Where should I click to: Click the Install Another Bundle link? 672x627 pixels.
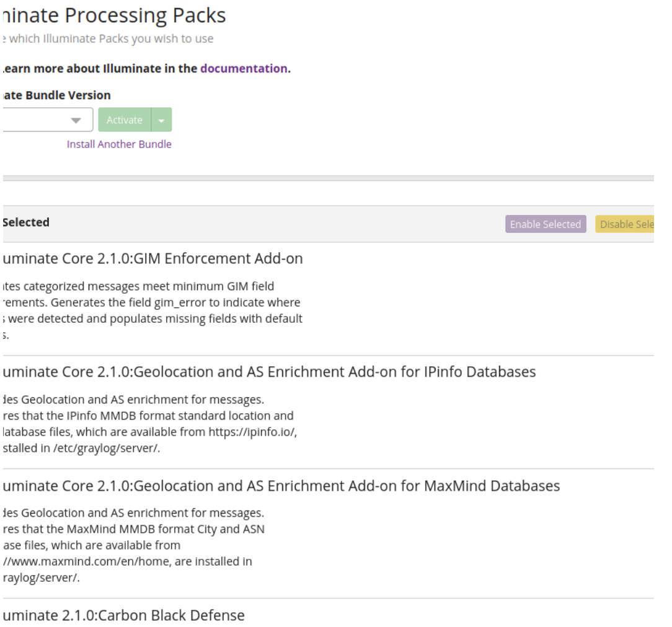(119, 144)
